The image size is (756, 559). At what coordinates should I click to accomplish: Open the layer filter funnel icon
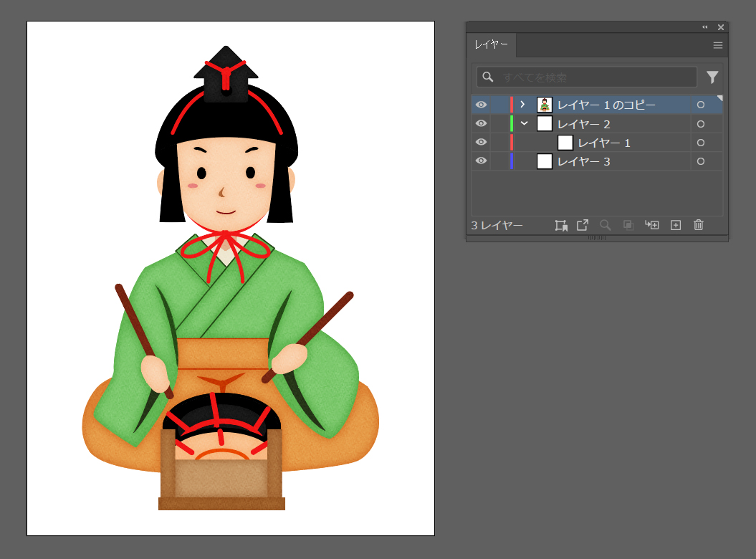click(x=712, y=77)
